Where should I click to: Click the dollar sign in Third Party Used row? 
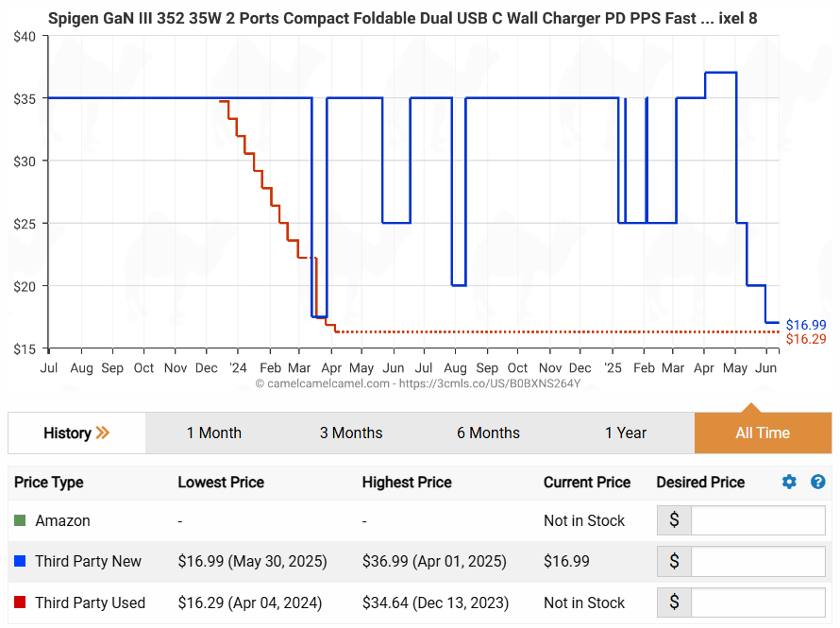pos(674,603)
